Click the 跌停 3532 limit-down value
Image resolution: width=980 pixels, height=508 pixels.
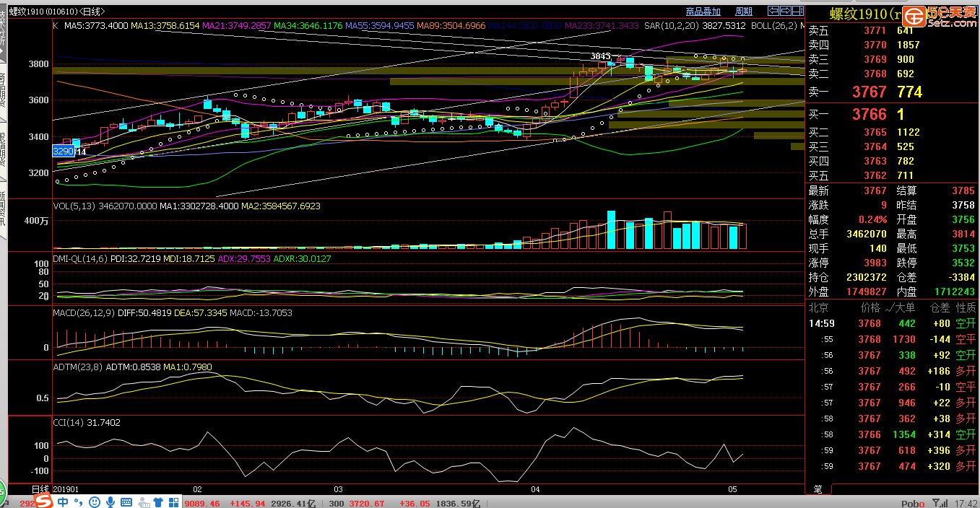[x=963, y=263]
